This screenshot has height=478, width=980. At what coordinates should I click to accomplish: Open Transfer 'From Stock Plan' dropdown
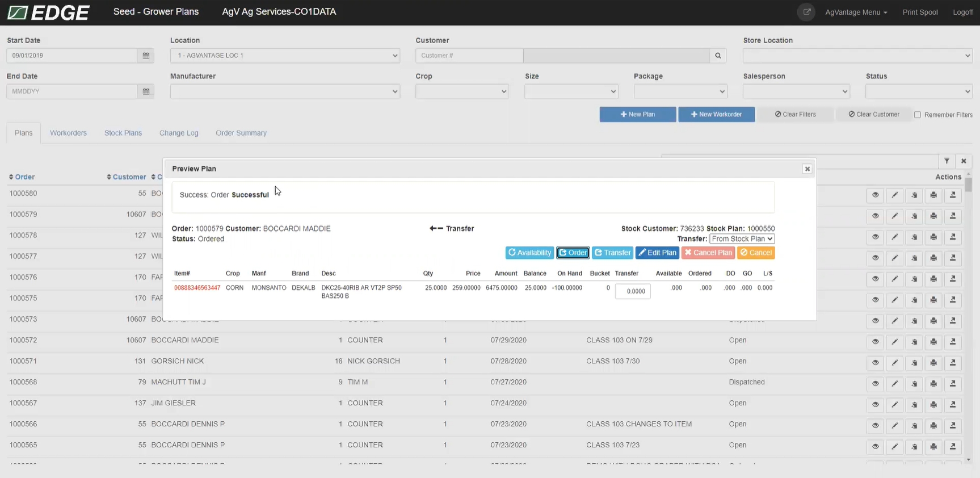[742, 239]
